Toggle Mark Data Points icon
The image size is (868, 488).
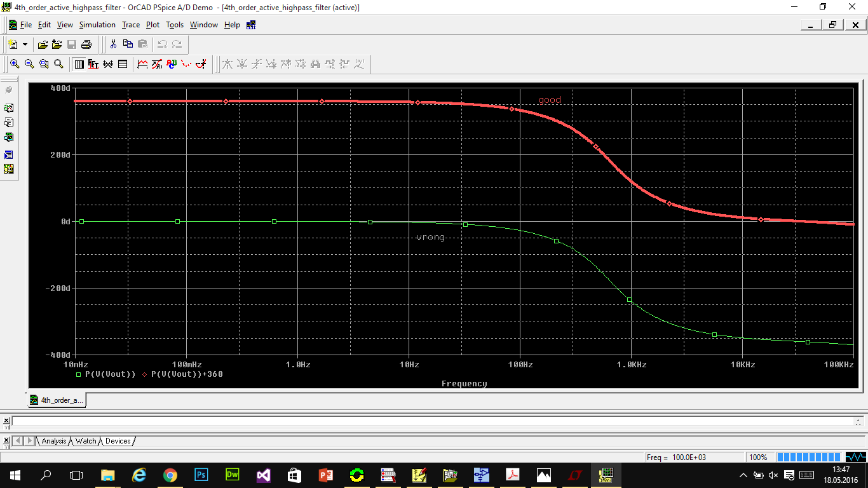tap(186, 64)
